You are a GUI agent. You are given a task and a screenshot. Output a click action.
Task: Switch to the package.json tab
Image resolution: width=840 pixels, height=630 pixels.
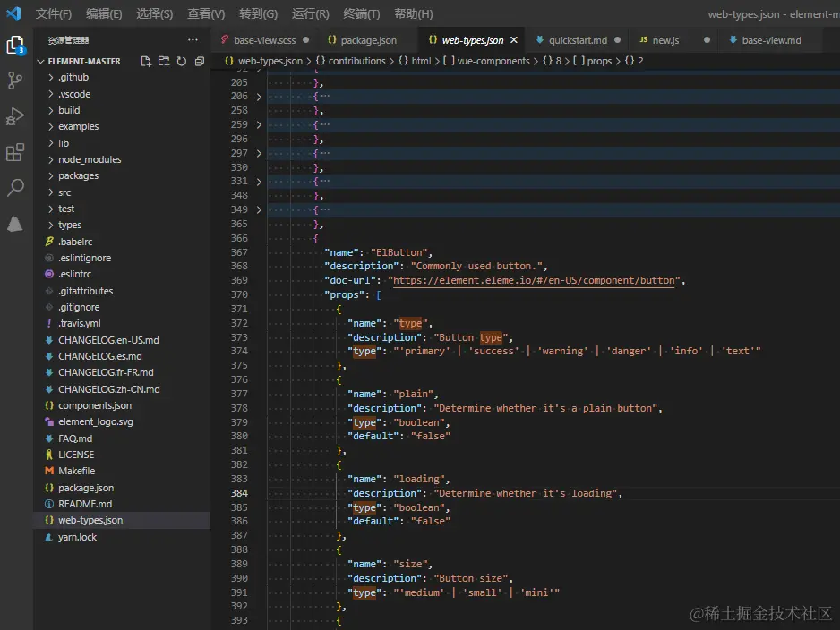[x=368, y=40]
